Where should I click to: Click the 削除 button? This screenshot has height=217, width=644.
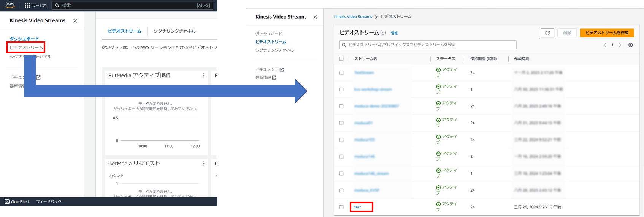(567, 33)
